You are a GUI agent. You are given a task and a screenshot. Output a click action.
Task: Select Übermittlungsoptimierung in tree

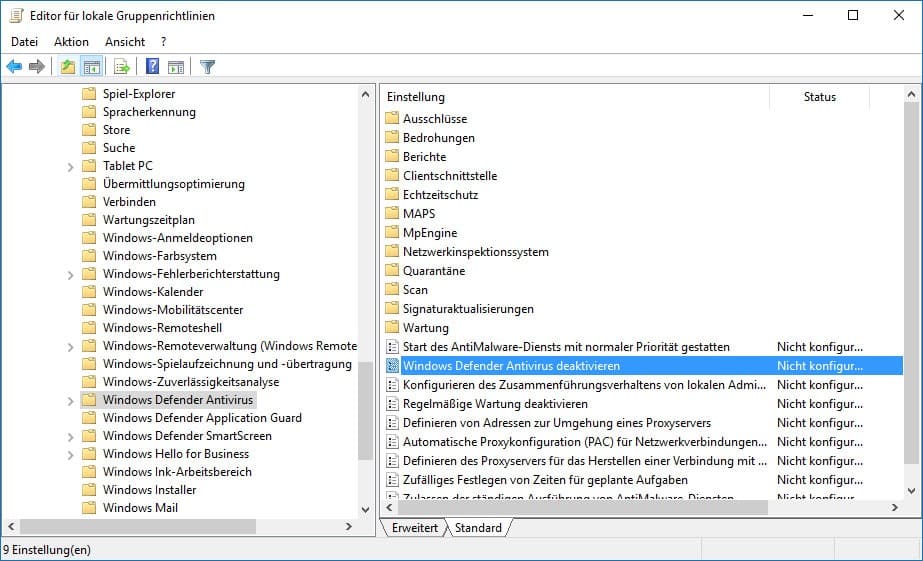[x=174, y=184]
